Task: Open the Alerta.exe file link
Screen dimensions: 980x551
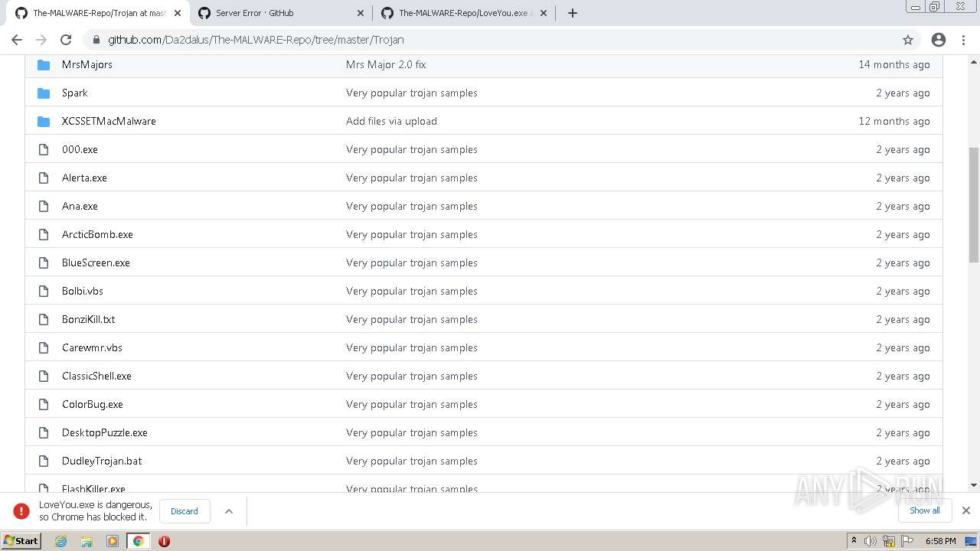Action: [84, 178]
